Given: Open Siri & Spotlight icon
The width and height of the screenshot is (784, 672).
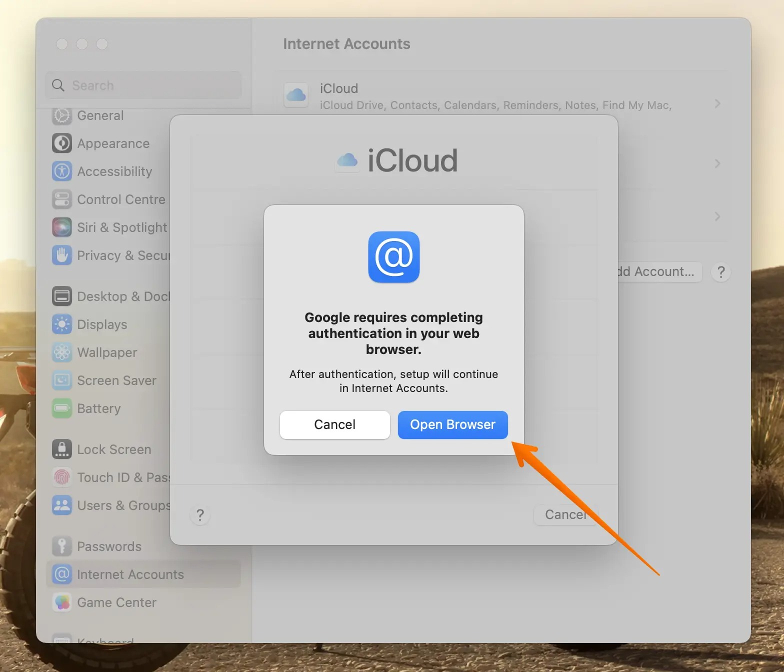Looking at the screenshot, I should [62, 227].
